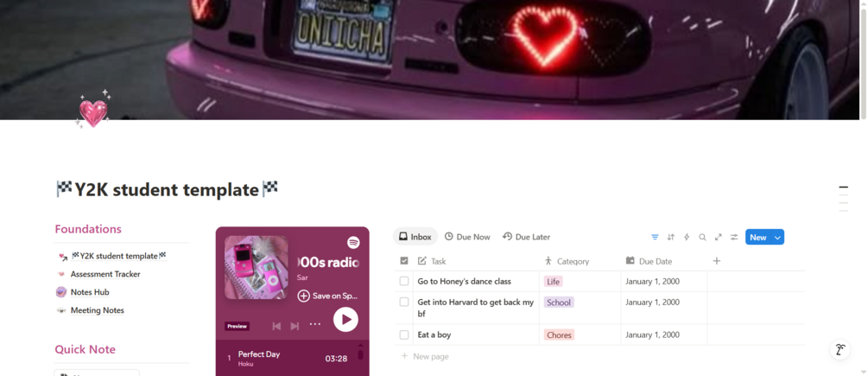The width and height of the screenshot is (868, 376).
Task: Switch to the Due Now tab
Action: point(467,237)
